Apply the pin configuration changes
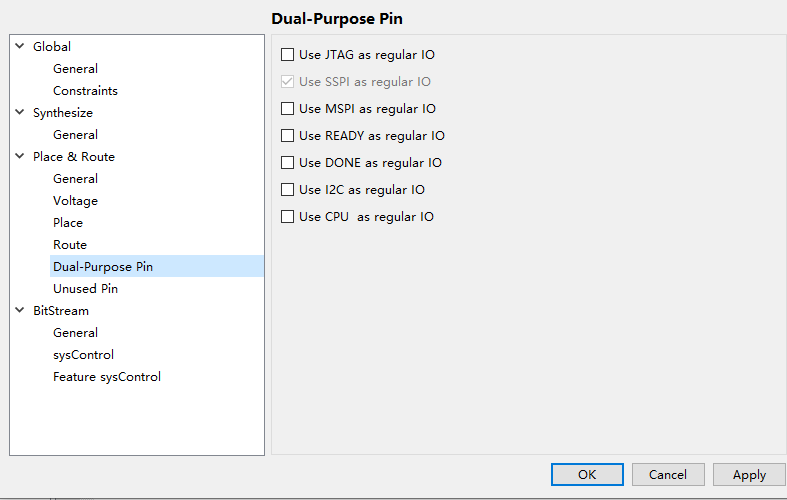 coord(749,475)
